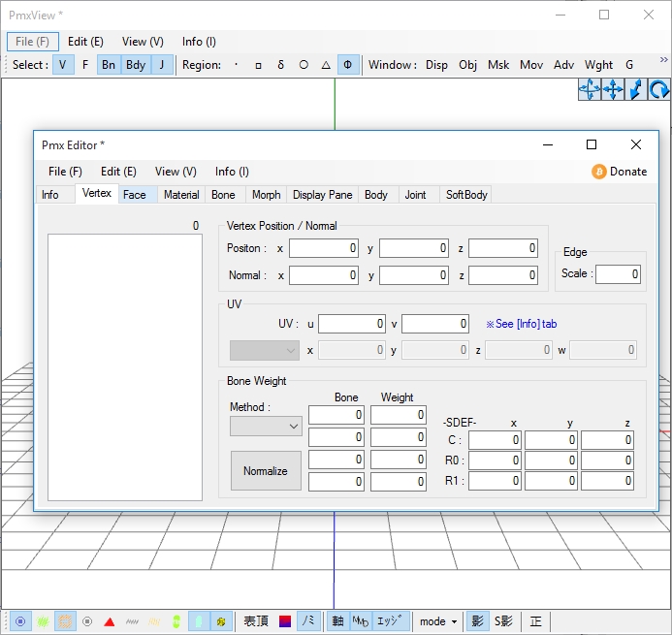This screenshot has width=672, height=635.
Task: Click the light green body silhouette icon
Action: pyautogui.click(x=199, y=621)
